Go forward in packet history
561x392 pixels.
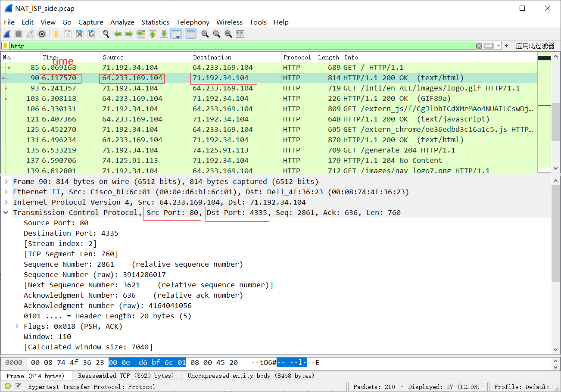[129, 34]
